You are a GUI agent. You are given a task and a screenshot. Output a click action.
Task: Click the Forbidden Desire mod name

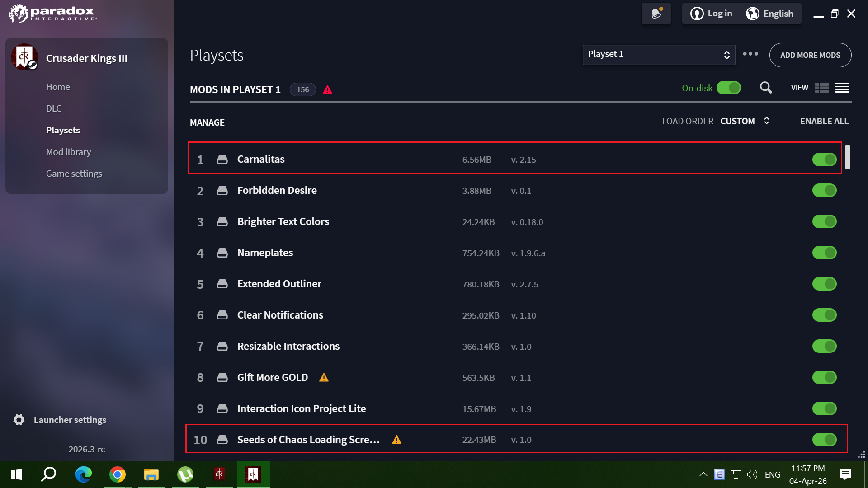[x=277, y=190]
